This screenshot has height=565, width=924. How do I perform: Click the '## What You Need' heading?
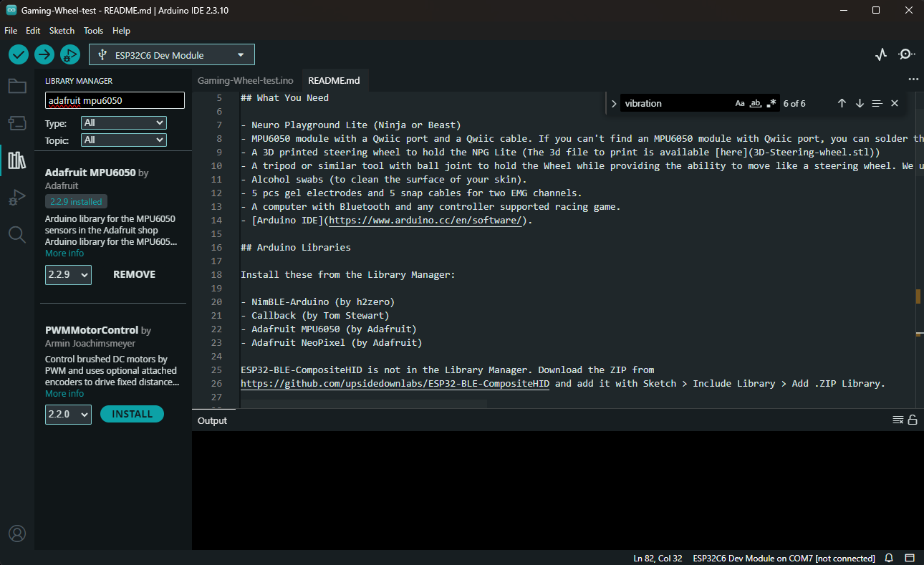[x=284, y=98]
